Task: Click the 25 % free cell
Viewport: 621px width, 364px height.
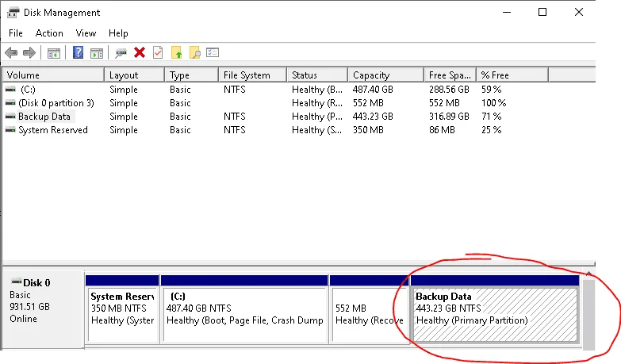Action: (x=491, y=130)
